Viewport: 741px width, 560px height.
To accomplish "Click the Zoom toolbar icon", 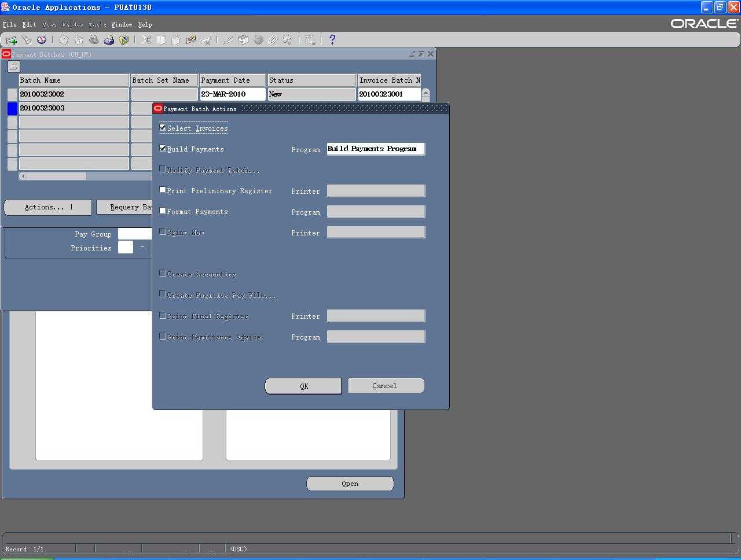I will 243,40.
